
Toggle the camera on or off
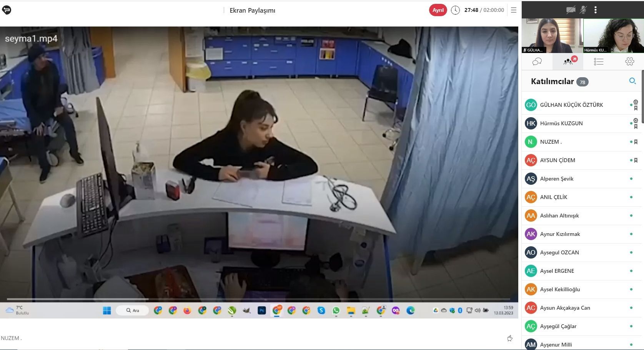(x=571, y=10)
